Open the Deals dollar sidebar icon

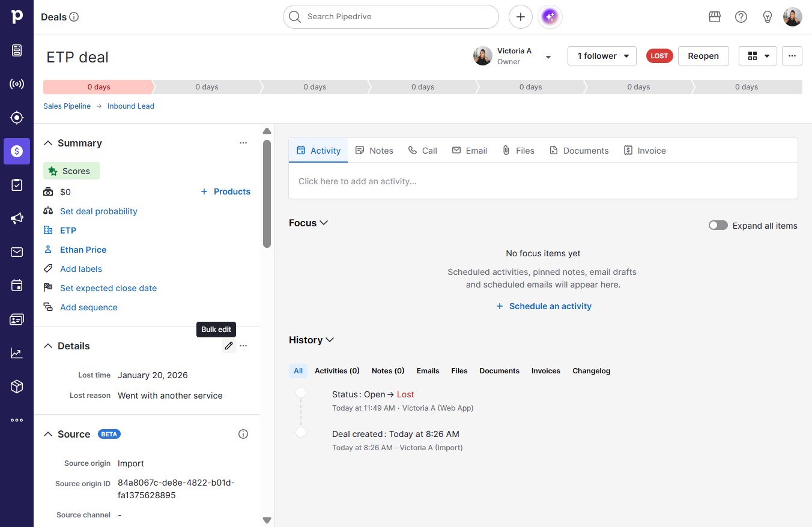point(17,151)
